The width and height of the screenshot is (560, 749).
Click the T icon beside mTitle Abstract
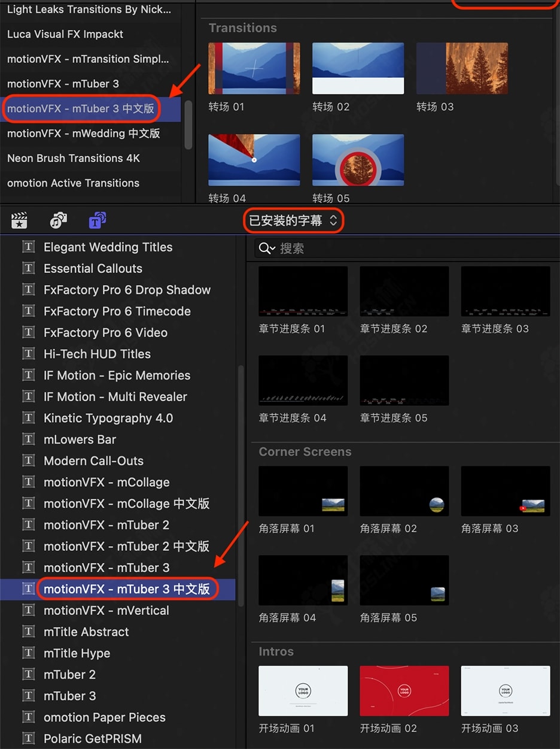click(x=28, y=632)
